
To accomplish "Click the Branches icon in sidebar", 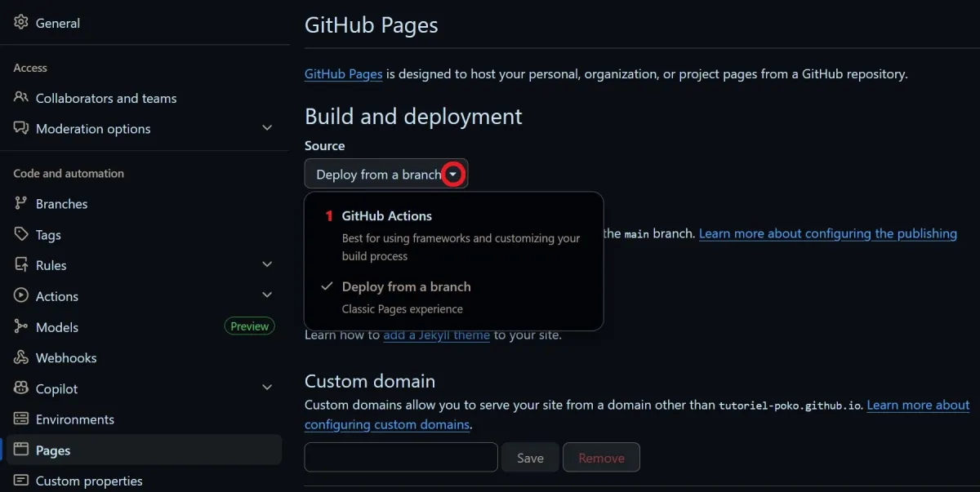I will [x=21, y=204].
